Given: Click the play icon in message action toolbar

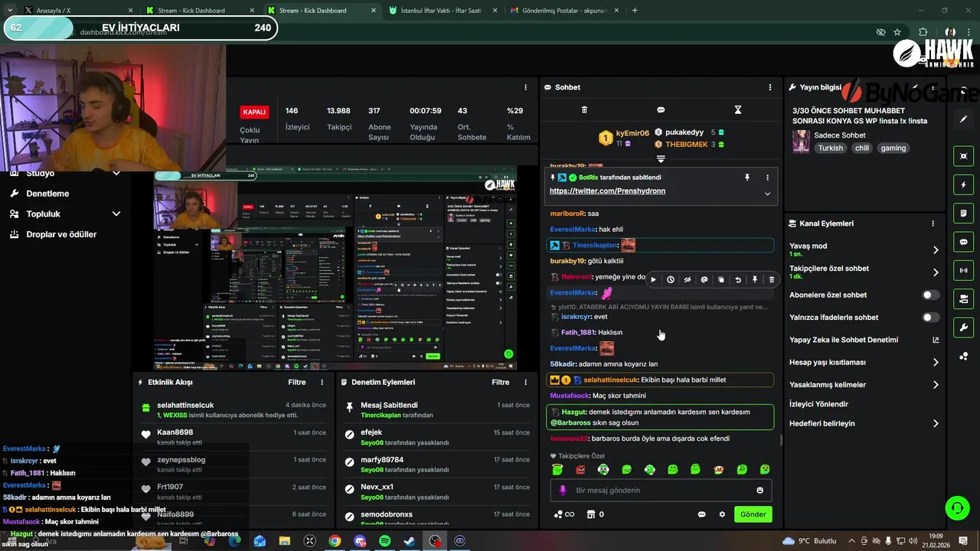Looking at the screenshot, I should [x=653, y=280].
